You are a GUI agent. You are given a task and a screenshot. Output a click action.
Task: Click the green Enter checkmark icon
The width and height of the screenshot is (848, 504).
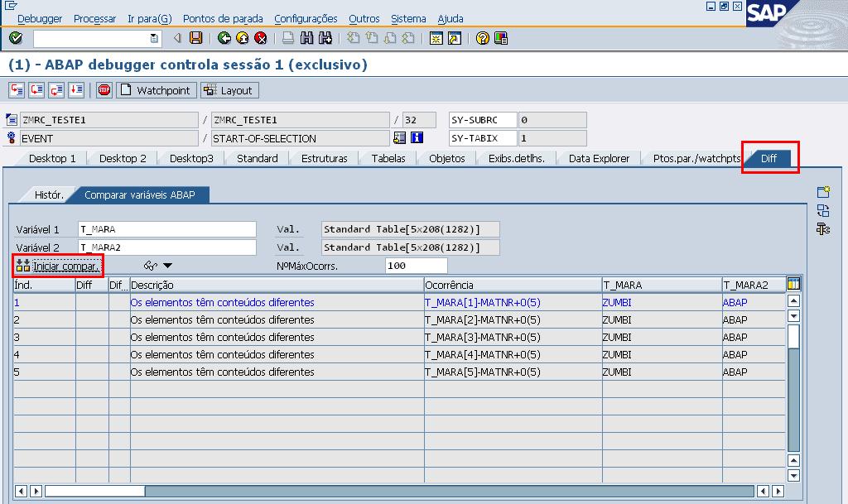tap(16, 38)
